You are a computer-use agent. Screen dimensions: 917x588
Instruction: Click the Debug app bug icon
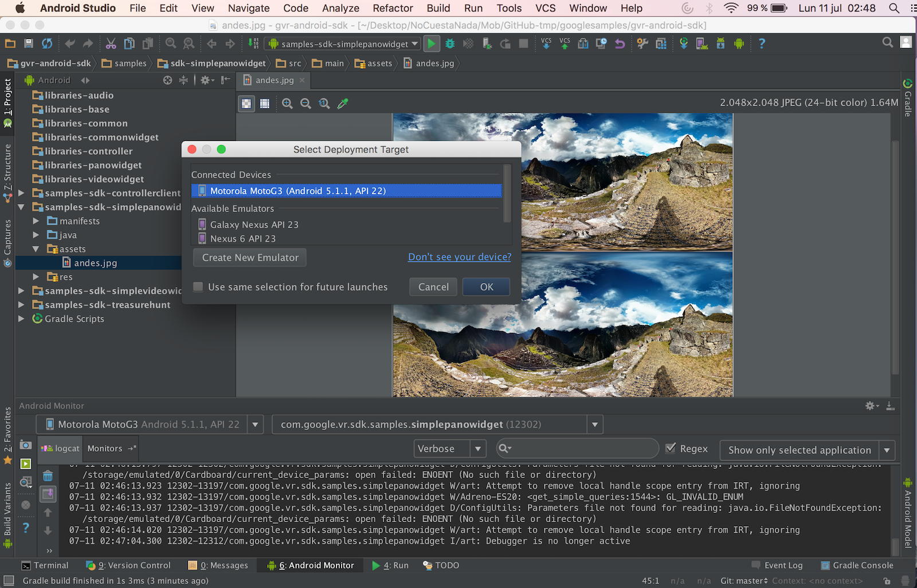450,44
